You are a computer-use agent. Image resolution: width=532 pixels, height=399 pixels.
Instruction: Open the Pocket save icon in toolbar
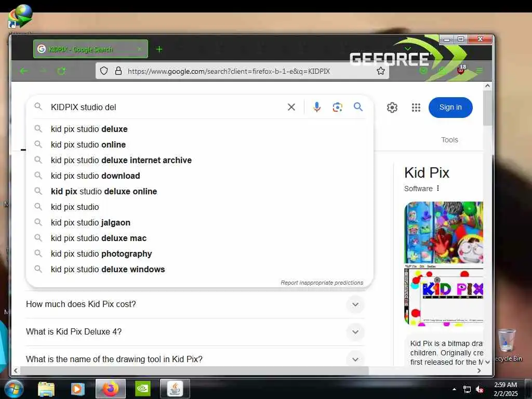(x=423, y=71)
